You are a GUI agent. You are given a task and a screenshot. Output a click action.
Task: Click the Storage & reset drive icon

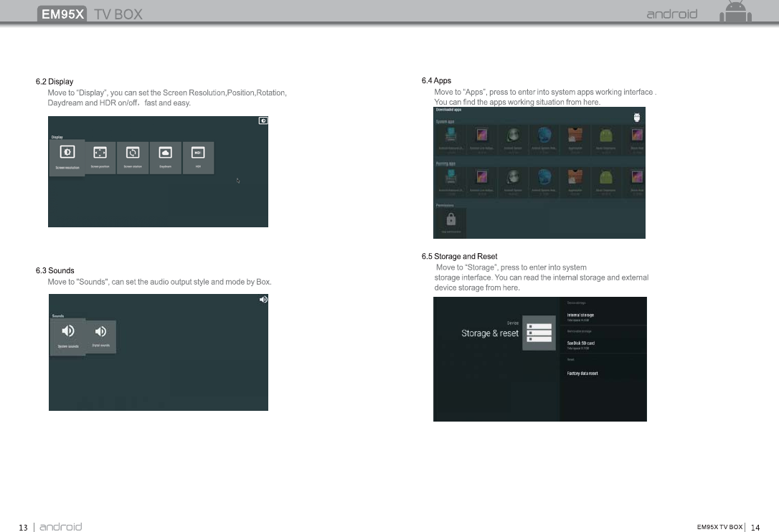click(539, 333)
